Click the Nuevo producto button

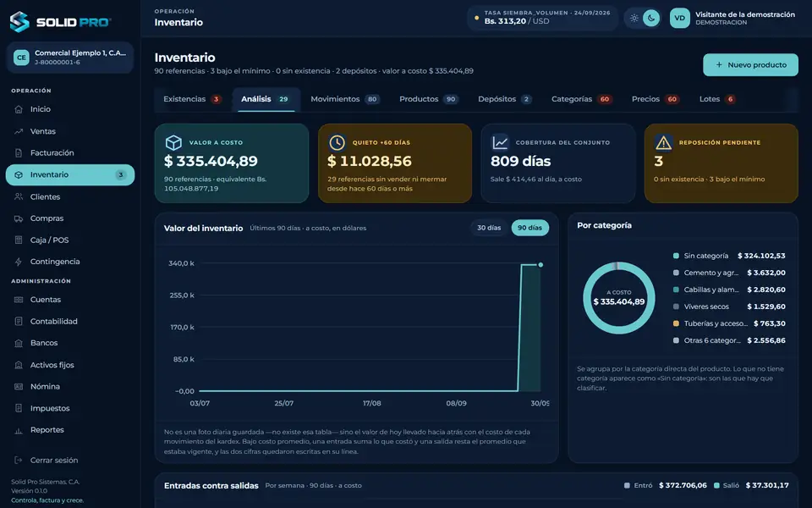point(750,65)
